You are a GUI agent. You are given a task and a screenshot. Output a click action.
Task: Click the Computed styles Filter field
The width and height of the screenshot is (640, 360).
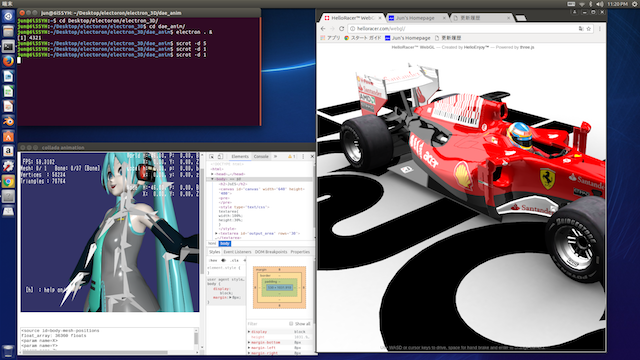(267, 324)
